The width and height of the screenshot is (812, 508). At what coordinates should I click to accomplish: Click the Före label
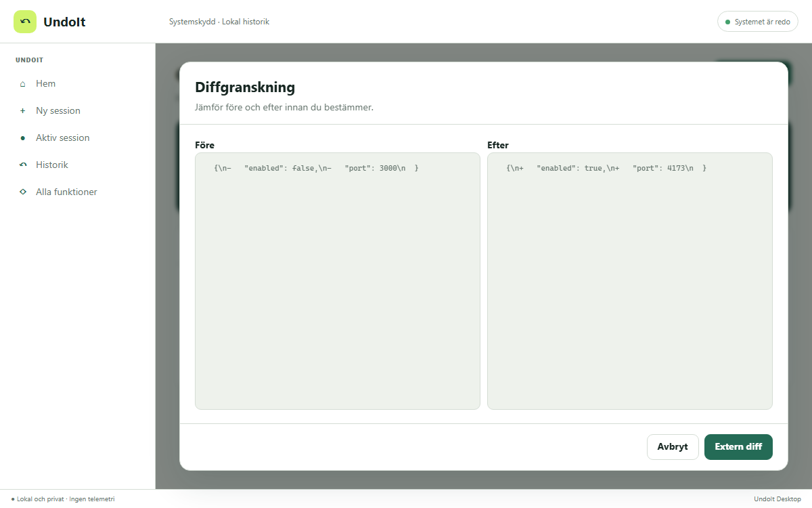205,145
